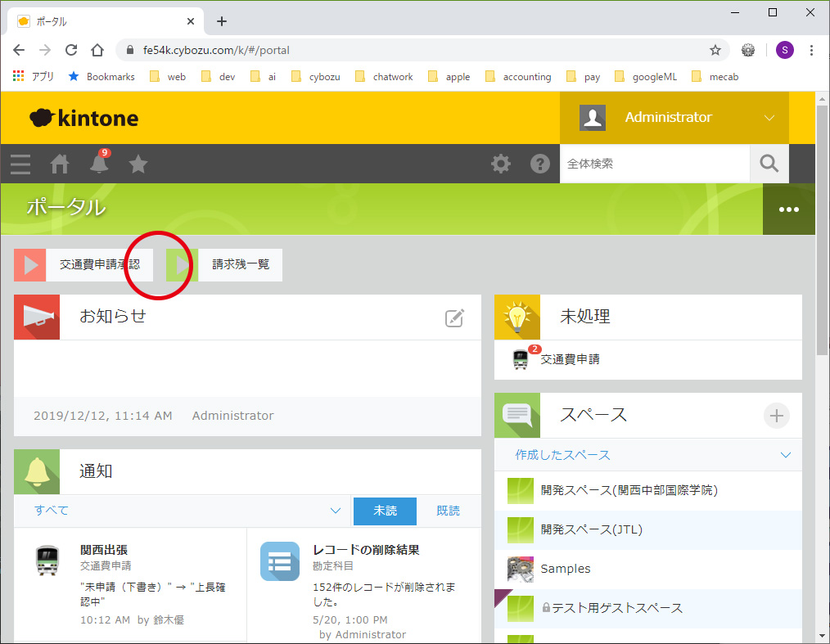Open the 請求残一覧 shortcut button

tap(224, 265)
